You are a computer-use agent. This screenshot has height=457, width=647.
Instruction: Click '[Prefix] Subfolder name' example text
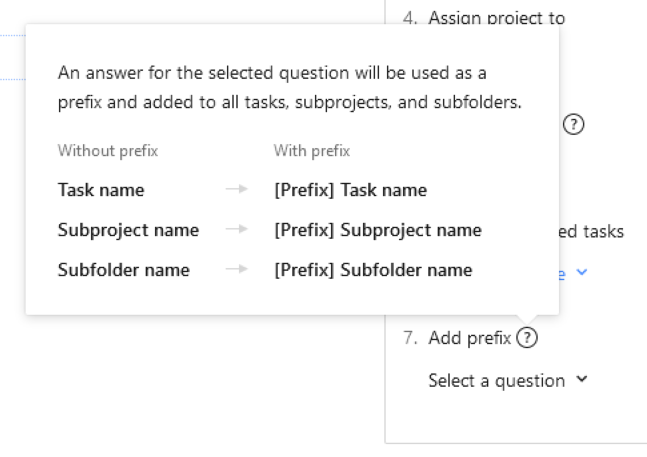point(373,270)
